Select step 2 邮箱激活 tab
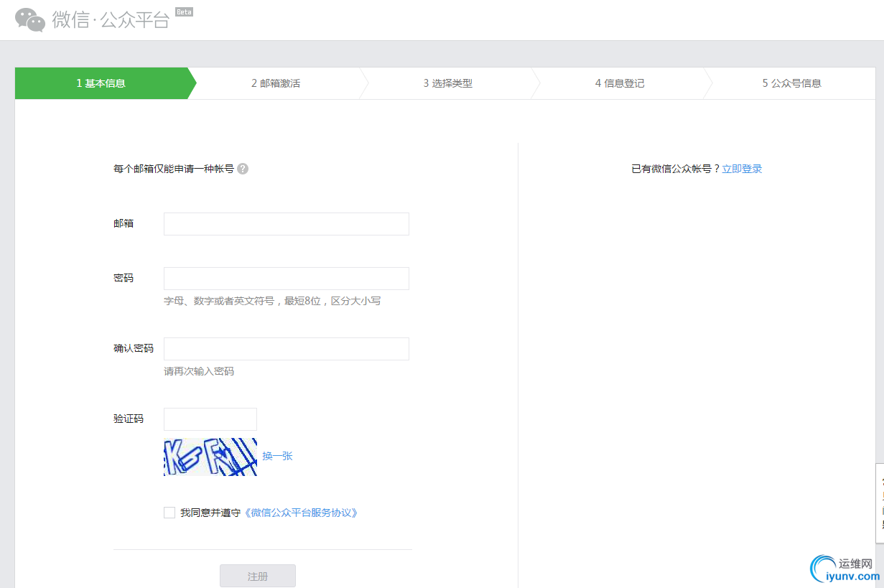884x588 pixels. click(x=276, y=83)
